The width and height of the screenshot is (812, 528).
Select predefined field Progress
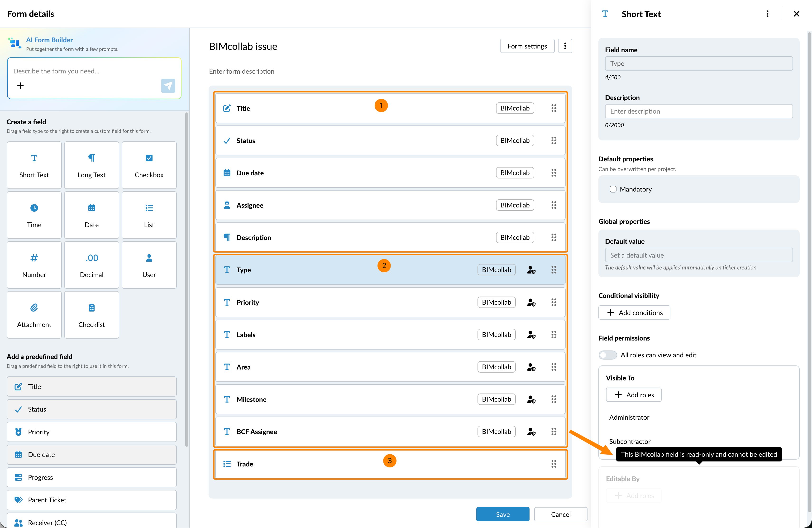(91, 477)
